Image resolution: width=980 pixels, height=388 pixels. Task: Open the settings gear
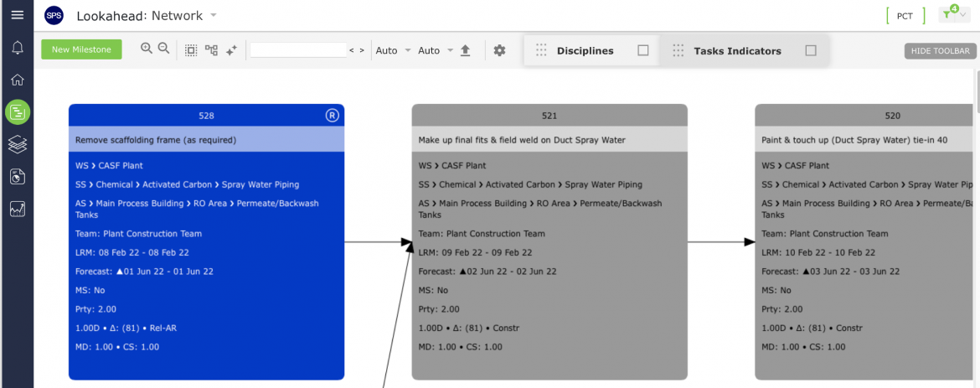click(x=499, y=50)
